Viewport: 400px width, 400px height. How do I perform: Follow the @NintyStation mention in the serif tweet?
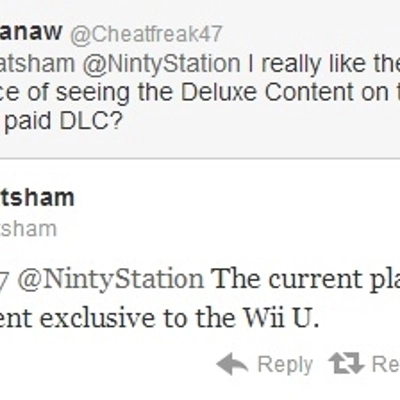click(x=111, y=279)
